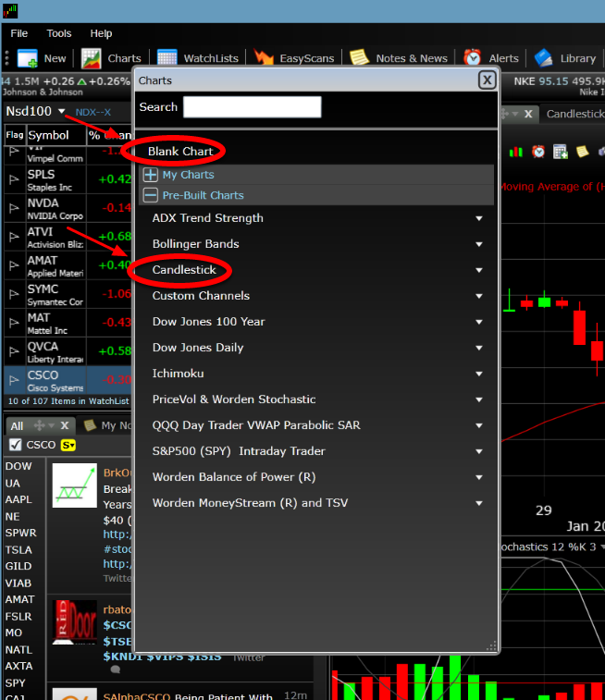Expand the My Charts section
This screenshot has width=605, height=700.
(x=151, y=175)
